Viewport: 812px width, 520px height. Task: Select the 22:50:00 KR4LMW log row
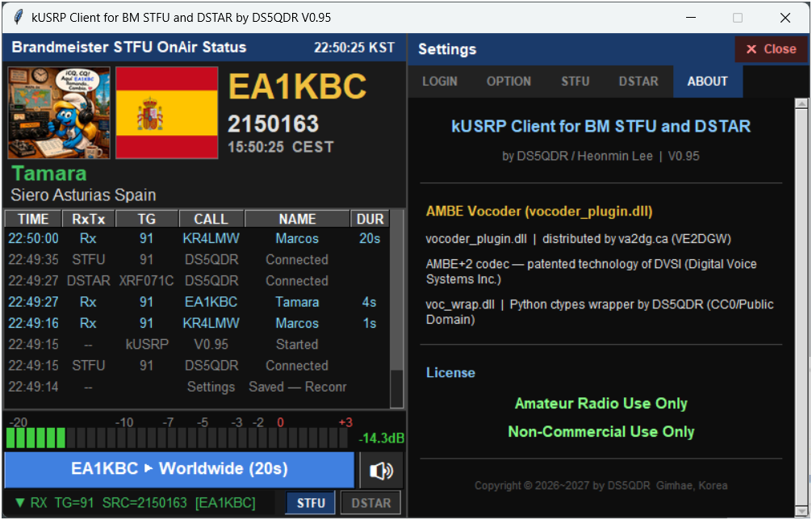click(x=197, y=238)
